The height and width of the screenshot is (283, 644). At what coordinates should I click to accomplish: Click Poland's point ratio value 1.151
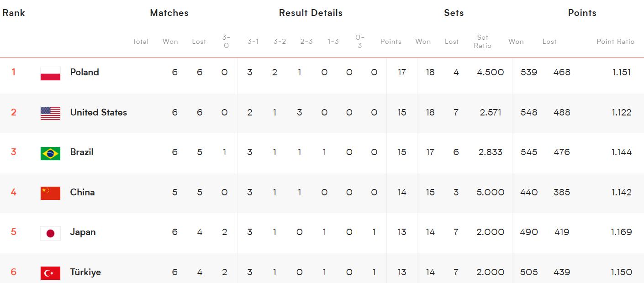[621, 72]
